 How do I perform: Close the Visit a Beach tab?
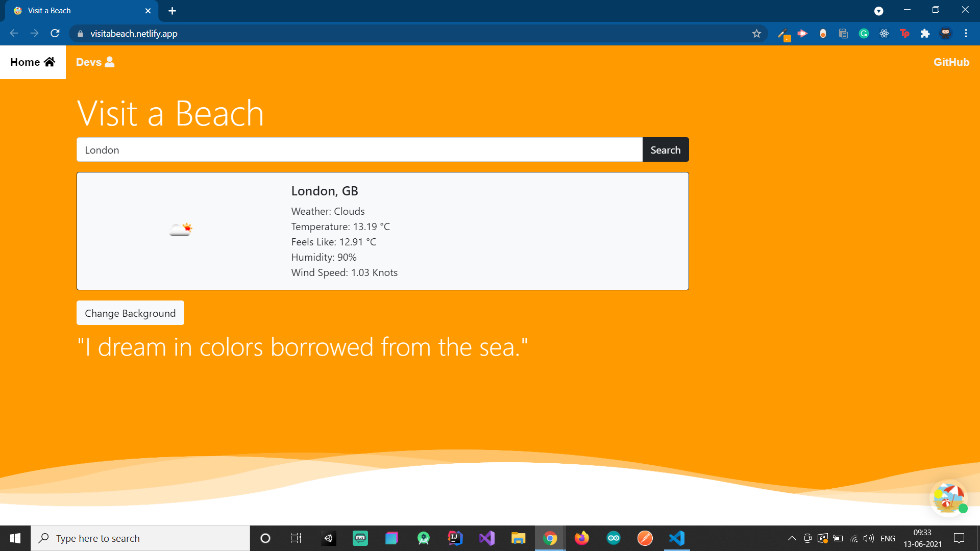pos(148,11)
